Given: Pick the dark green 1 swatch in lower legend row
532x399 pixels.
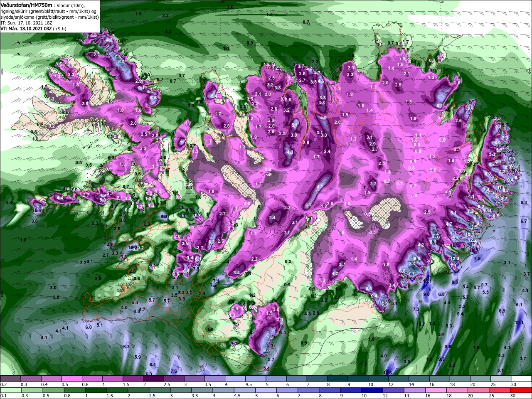Looking at the screenshot, I should pos(96,391).
